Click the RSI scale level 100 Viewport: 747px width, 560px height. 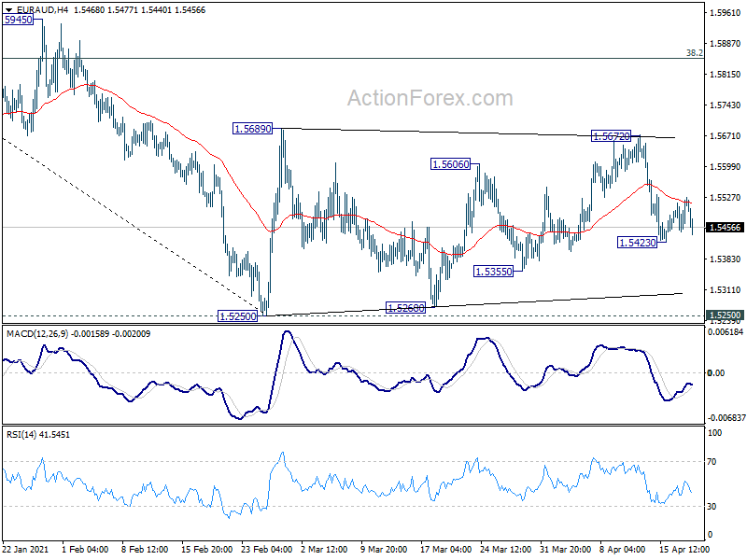pyautogui.click(x=714, y=433)
